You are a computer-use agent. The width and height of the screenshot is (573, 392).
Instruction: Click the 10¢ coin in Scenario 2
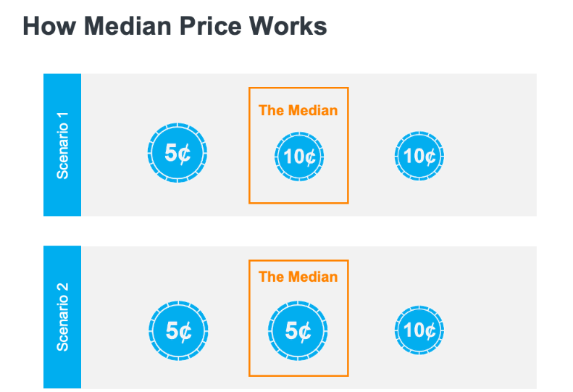pos(419,331)
